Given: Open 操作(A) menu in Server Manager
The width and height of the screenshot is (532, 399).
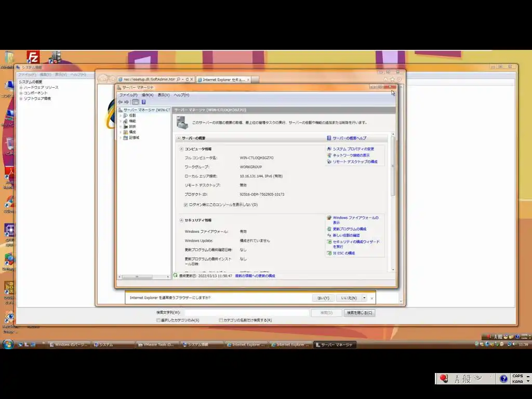Looking at the screenshot, I should pos(148,95).
